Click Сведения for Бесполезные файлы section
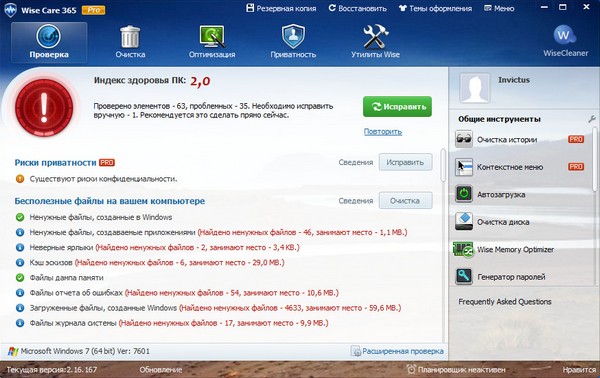Screen dimensions: 600x378 click(x=355, y=200)
